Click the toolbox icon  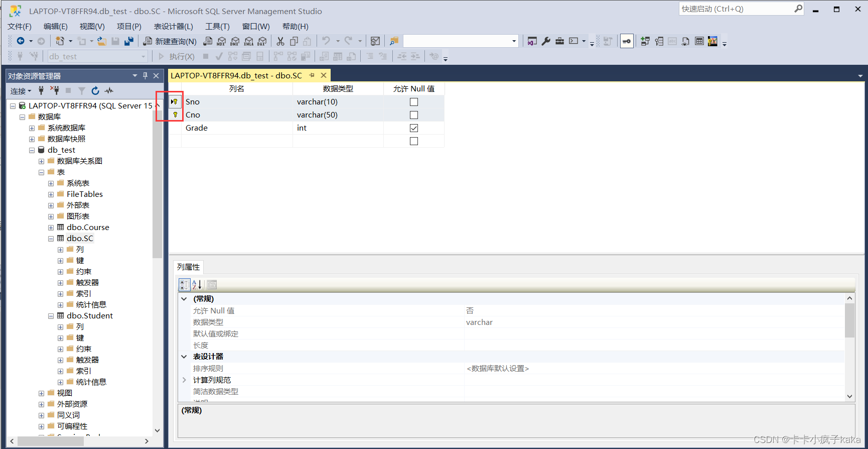point(559,41)
